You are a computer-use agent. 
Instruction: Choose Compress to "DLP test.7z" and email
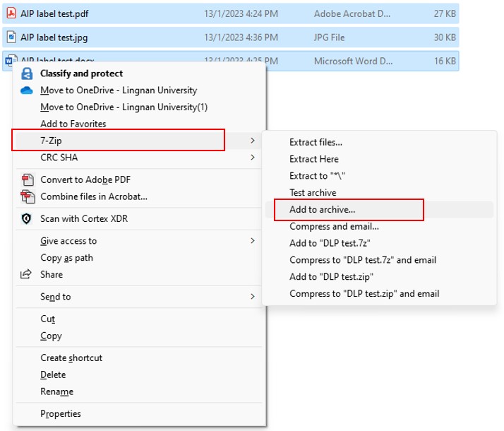[x=363, y=260]
